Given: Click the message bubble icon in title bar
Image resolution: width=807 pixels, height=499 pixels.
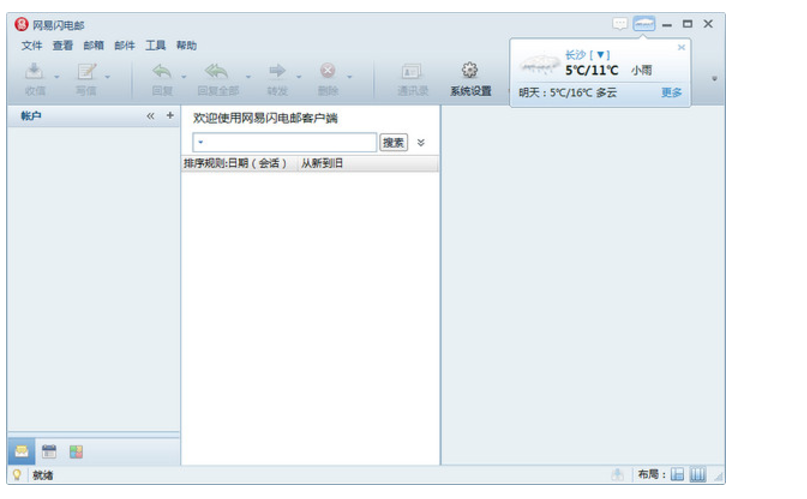Looking at the screenshot, I should (x=620, y=24).
